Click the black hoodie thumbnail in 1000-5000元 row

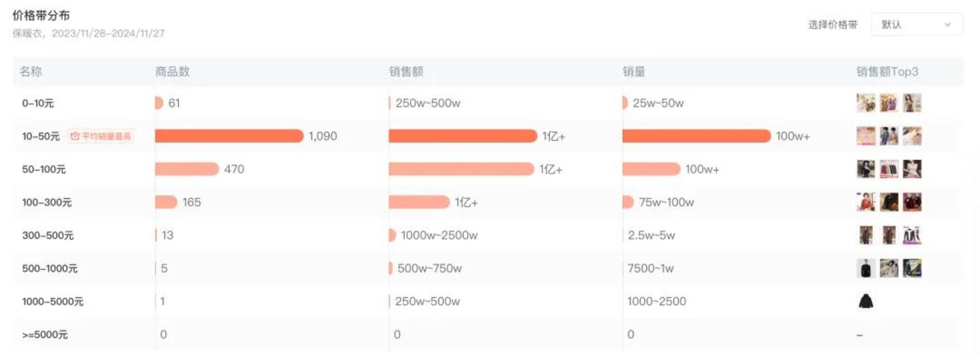[866, 301]
